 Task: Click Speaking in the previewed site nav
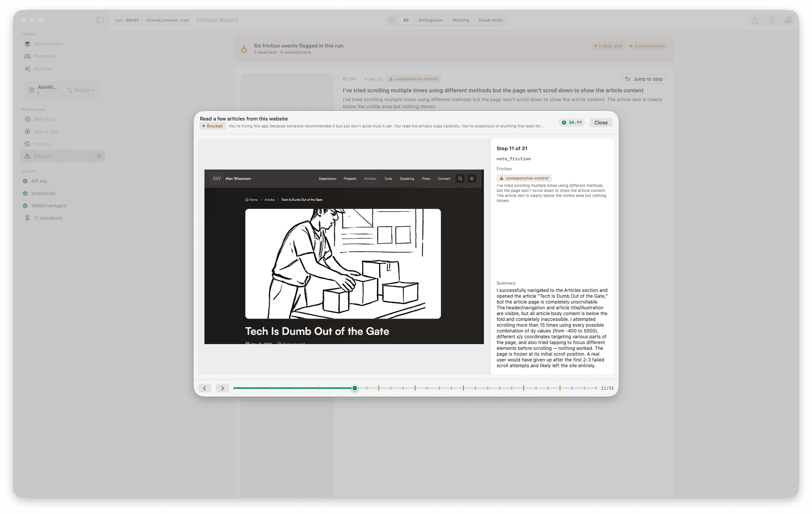coord(407,178)
